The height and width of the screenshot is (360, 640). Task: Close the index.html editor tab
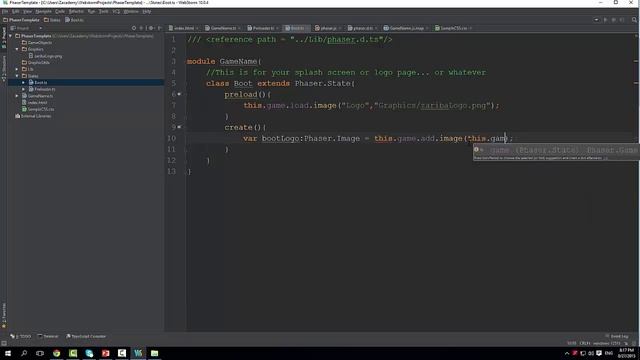(197, 28)
